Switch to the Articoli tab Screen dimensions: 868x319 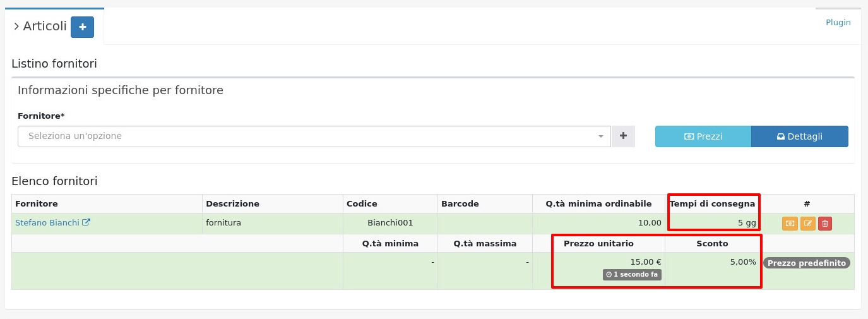[45, 27]
